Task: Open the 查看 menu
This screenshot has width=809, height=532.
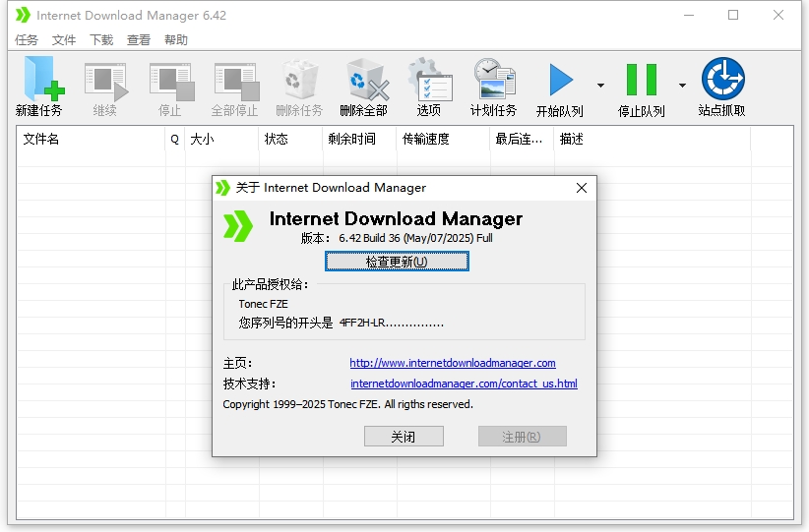Action: (139, 40)
